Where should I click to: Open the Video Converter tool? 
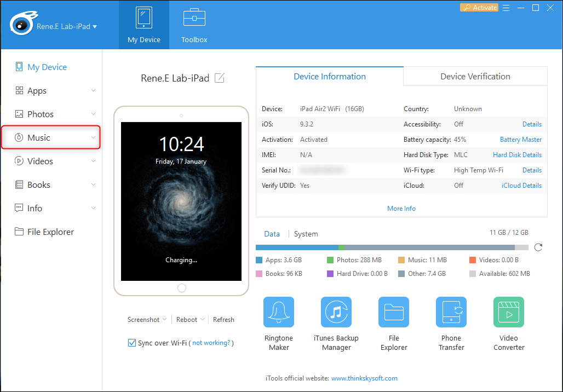[509, 312]
